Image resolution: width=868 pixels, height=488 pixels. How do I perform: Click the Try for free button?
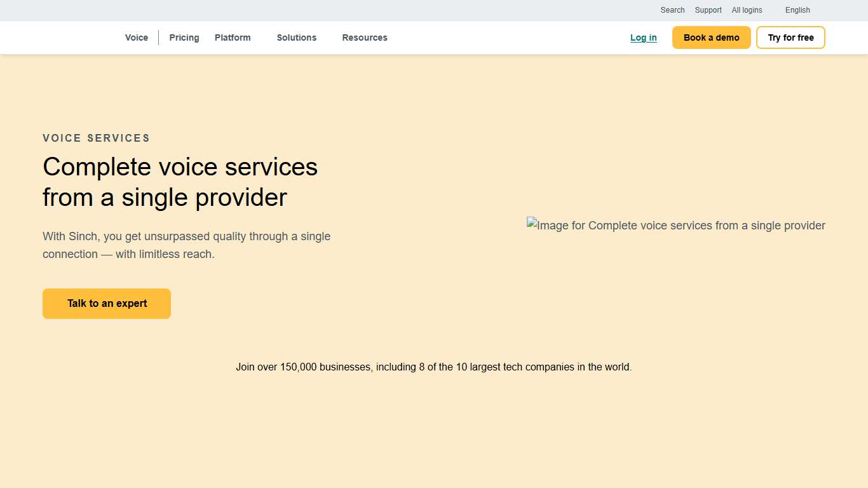coord(790,37)
